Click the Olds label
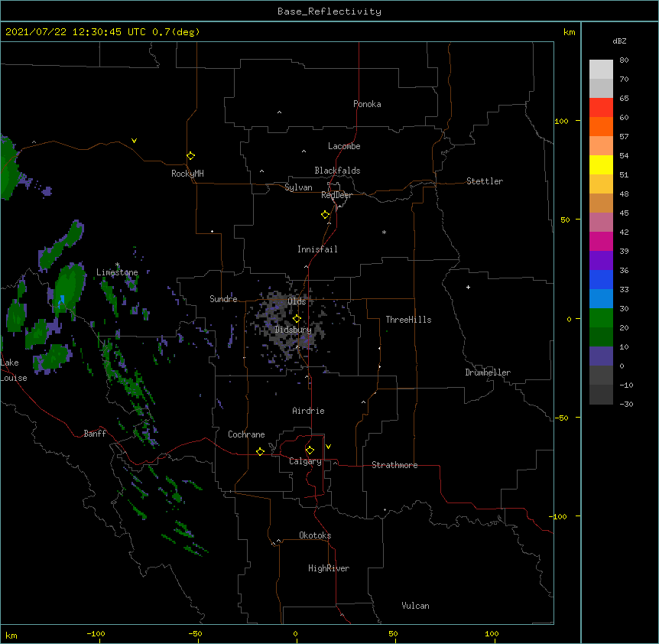Viewport: 659px width, 644px height. 297,301
